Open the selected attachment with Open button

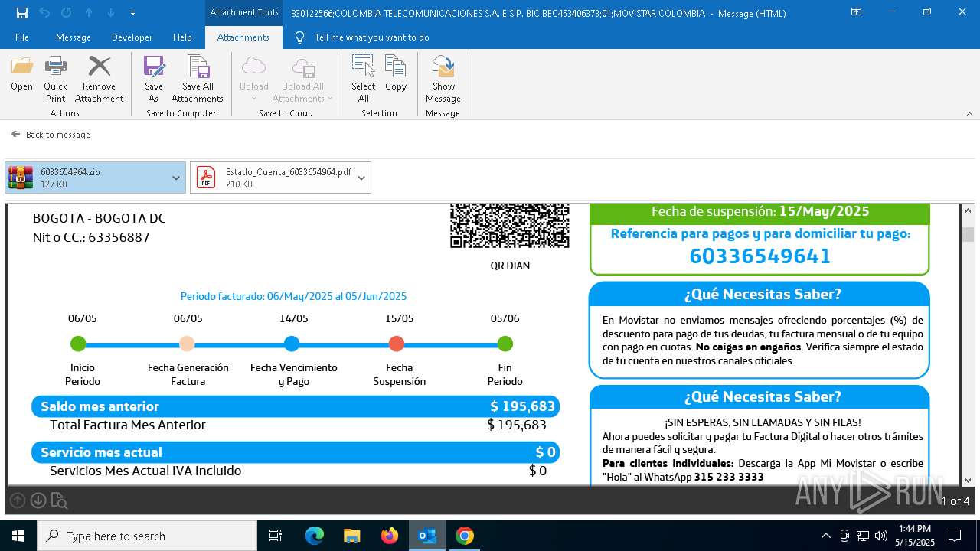tap(22, 73)
